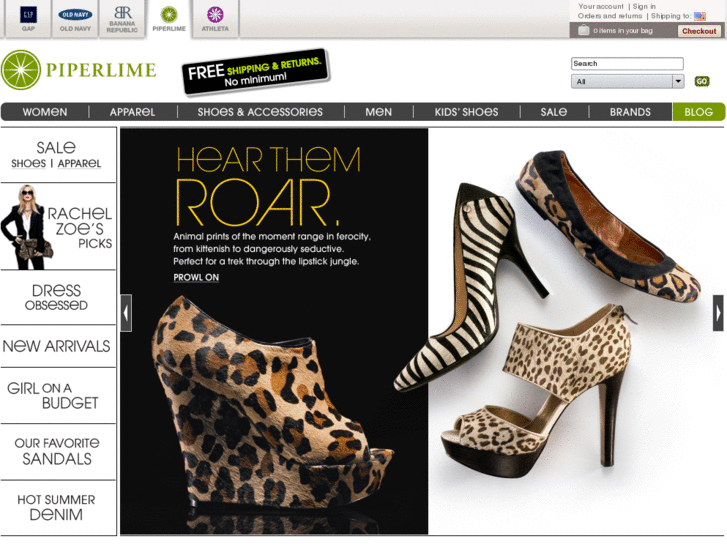Click the Sign in link
The width and height of the screenshot is (727, 545).
(644, 6)
